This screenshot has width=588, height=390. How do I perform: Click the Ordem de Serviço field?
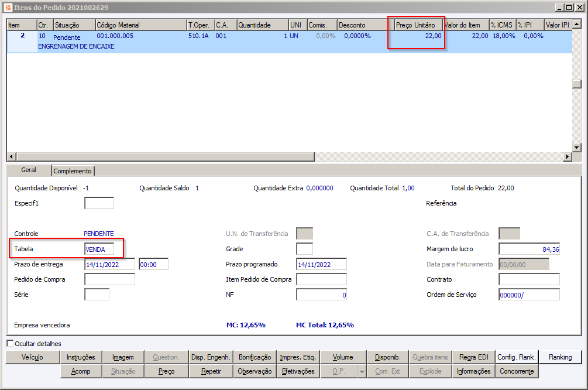coord(529,295)
